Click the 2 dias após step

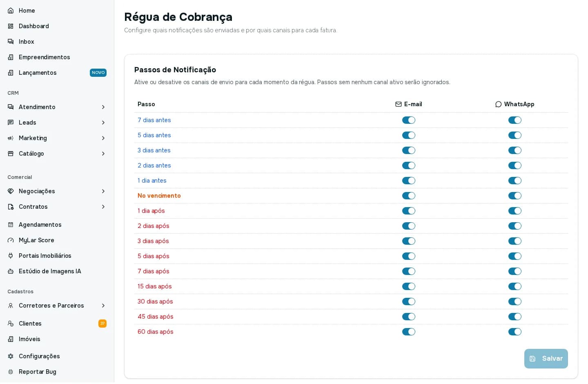pyautogui.click(x=154, y=226)
